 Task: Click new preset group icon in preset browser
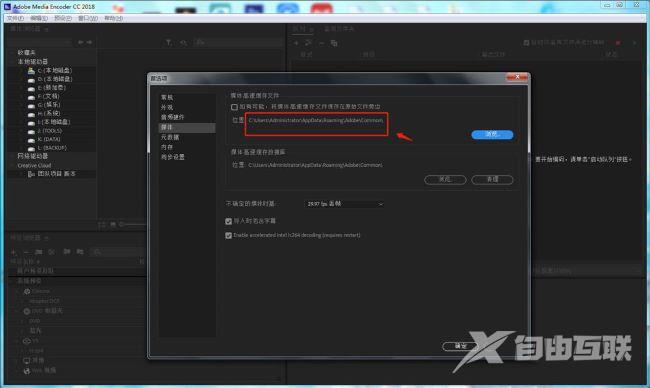pos(39,252)
